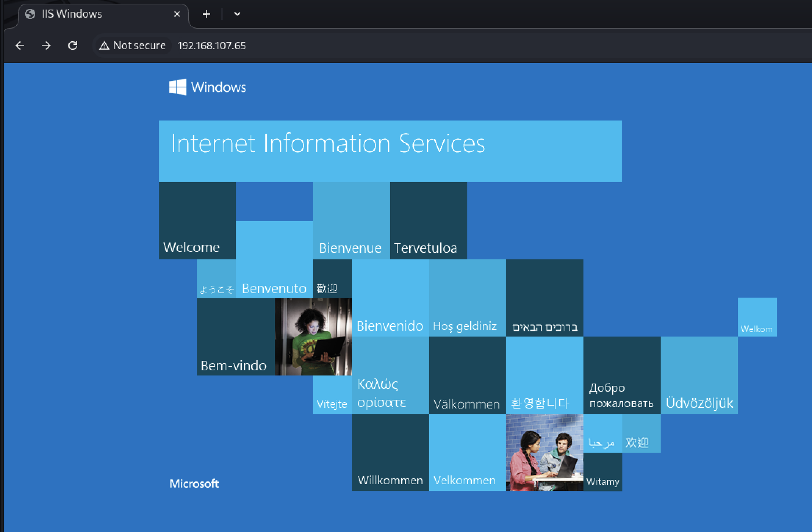Image resolution: width=812 pixels, height=532 pixels.
Task: Click the 歡迎 tile
Action: (x=333, y=279)
